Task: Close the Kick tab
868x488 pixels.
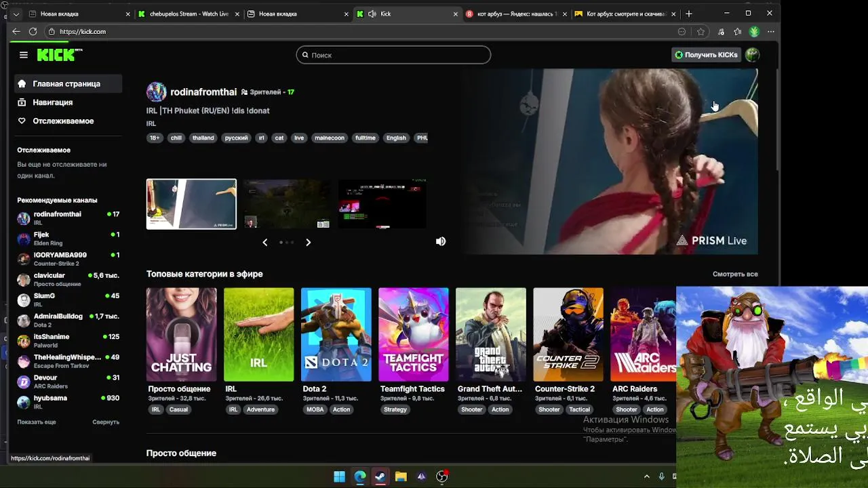Action: tap(456, 14)
